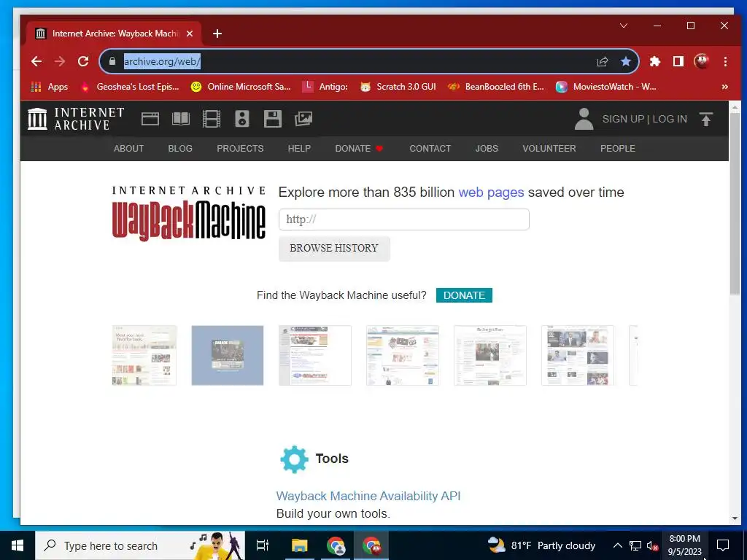Click the LOG IN link

(670, 119)
